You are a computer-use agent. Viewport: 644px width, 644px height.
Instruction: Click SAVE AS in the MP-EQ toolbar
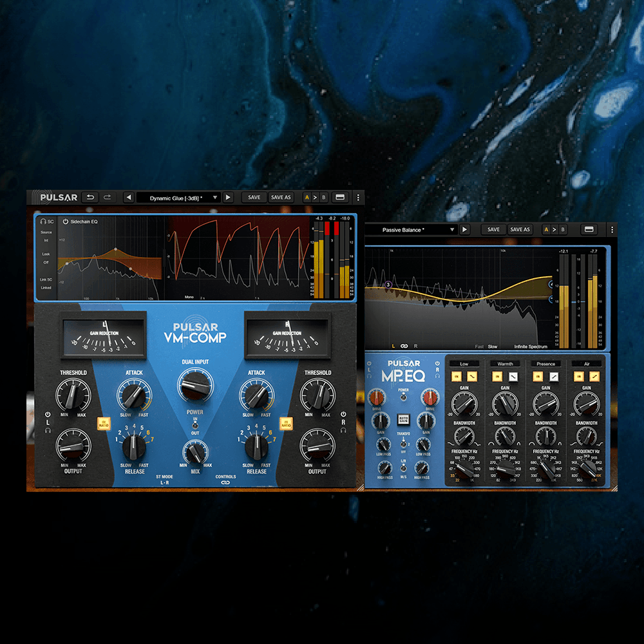[520, 230]
